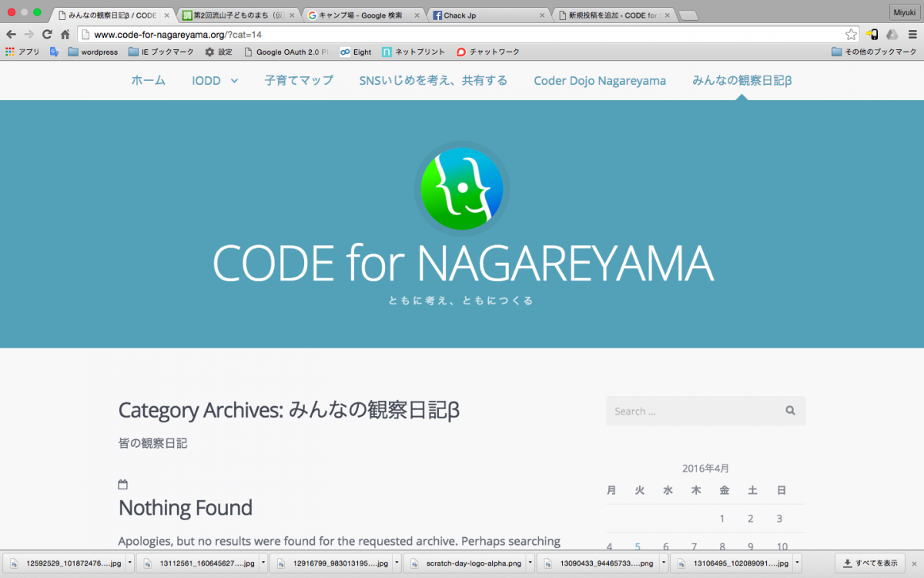Bookmark this page with the star icon
The width and height of the screenshot is (924, 578).
click(x=851, y=34)
